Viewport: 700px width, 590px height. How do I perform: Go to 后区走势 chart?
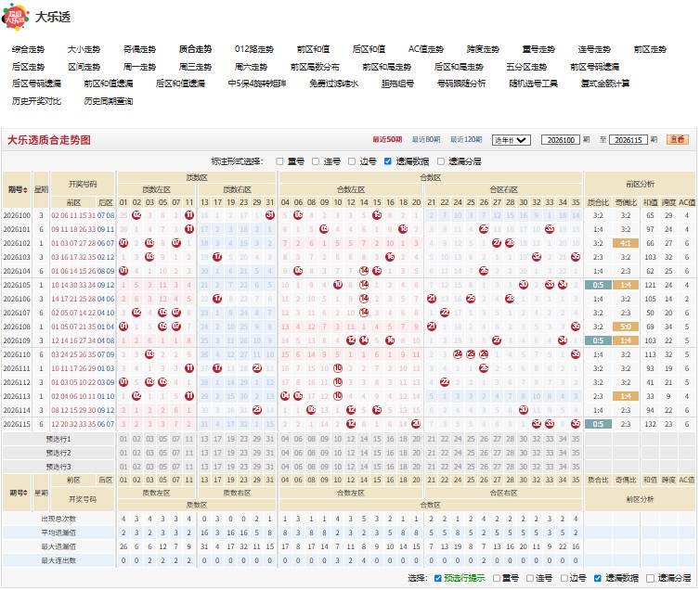click(28, 67)
